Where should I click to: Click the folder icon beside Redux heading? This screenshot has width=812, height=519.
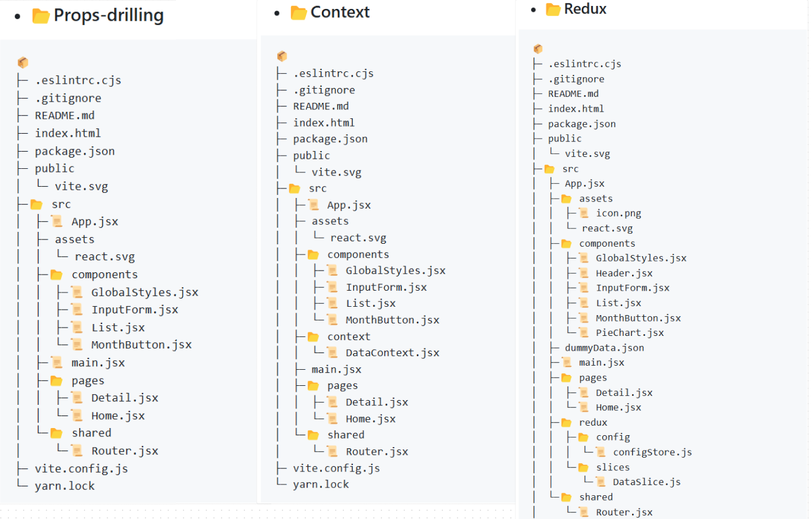tap(553, 10)
